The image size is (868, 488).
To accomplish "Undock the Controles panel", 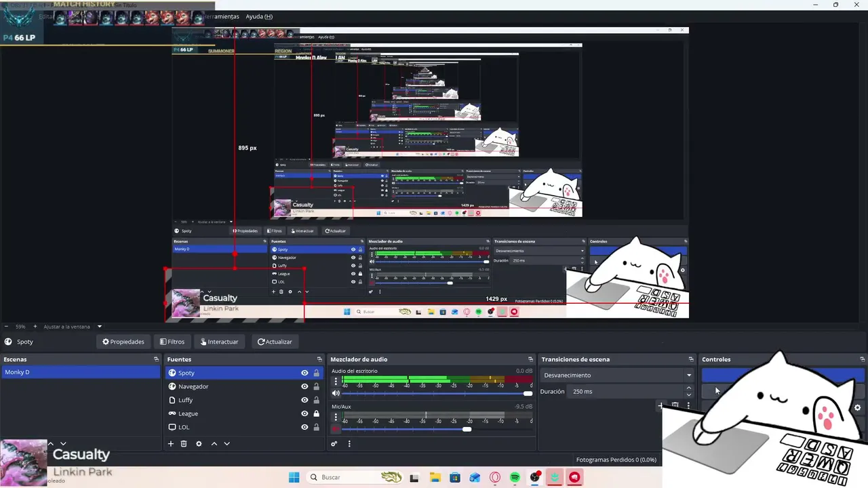I will click(863, 359).
